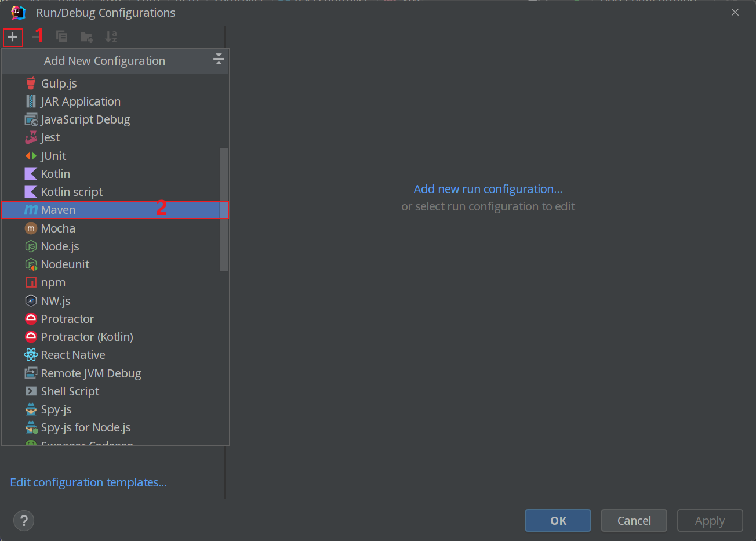Click the Remote JVM Debug icon
Image resolution: width=756 pixels, height=541 pixels.
pos(31,373)
